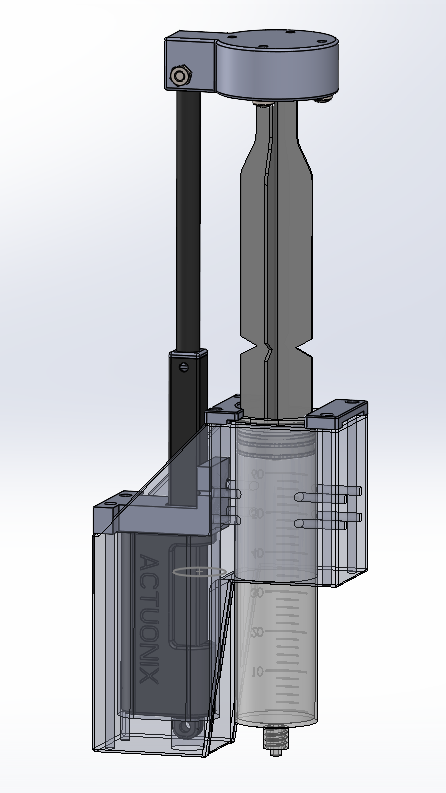Select the hex nut on top clamp bracket
Image resolution: width=446 pixels, height=793 pixels.
[x=180, y=76]
